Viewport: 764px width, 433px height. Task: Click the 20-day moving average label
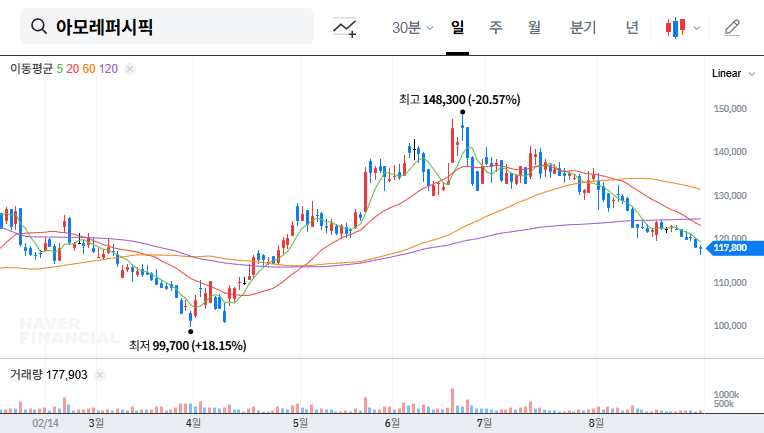(73, 69)
